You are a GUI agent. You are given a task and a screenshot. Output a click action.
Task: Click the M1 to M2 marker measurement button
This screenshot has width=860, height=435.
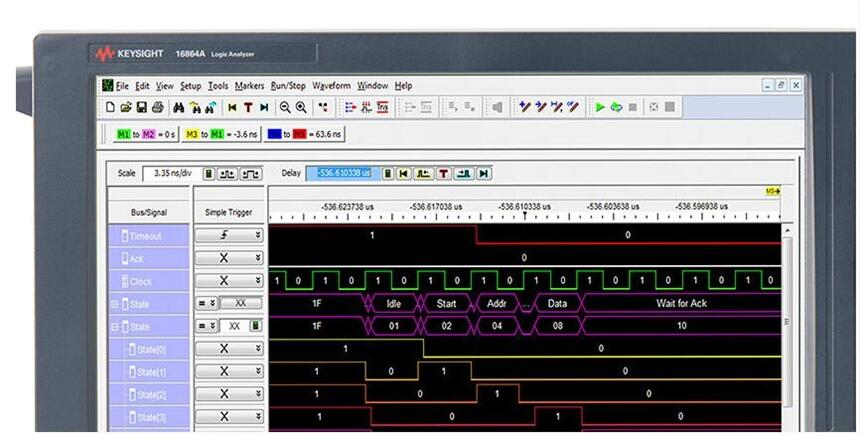(x=146, y=134)
